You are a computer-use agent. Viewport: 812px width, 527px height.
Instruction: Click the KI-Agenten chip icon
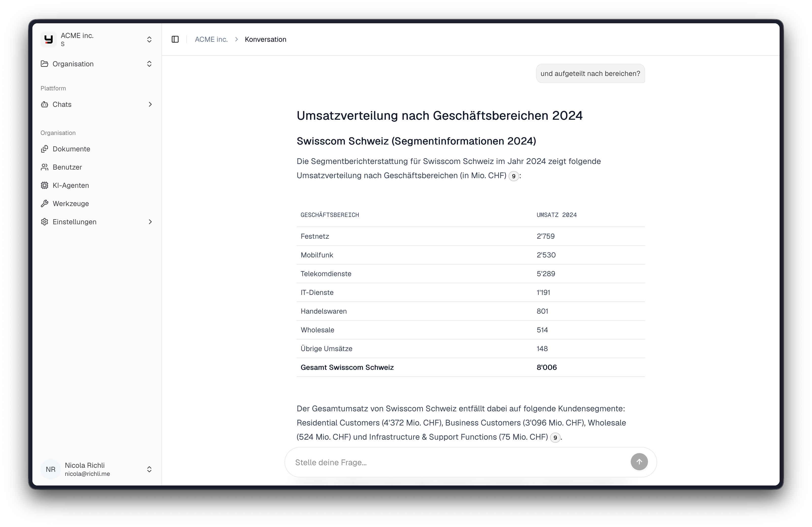(44, 185)
